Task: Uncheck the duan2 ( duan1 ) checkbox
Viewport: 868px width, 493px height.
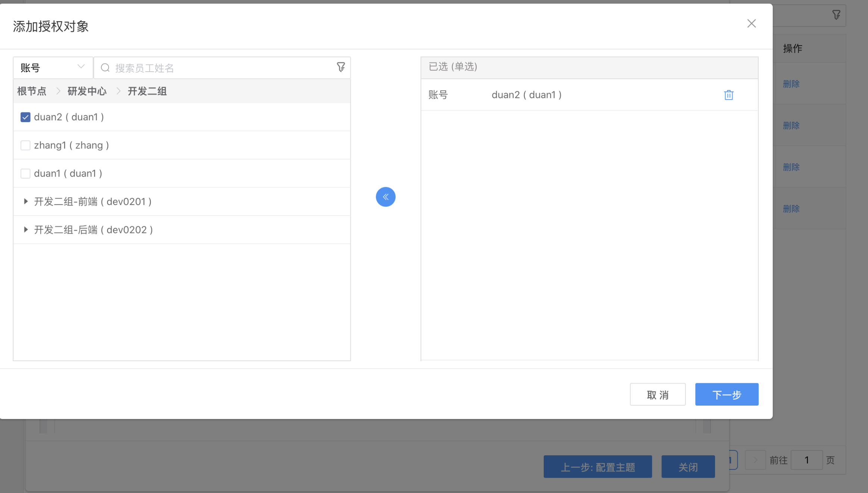Action: pyautogui.click(x=25, y=117)
